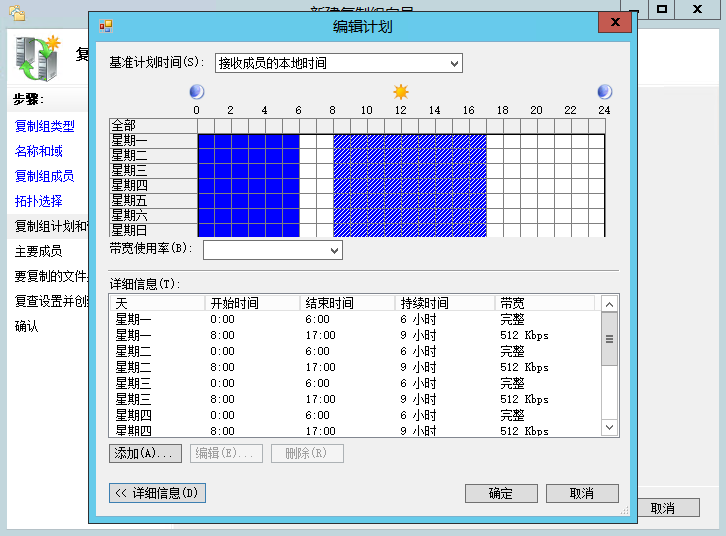
Task: Click the 确认 step in the wizard
Action: pos(26,326)
